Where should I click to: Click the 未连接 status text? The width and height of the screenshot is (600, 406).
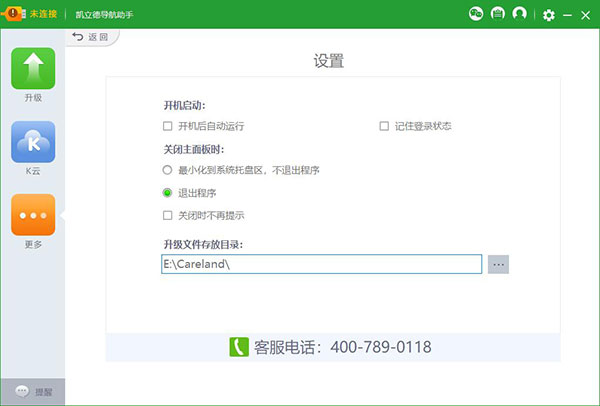[x=43, y=14]
